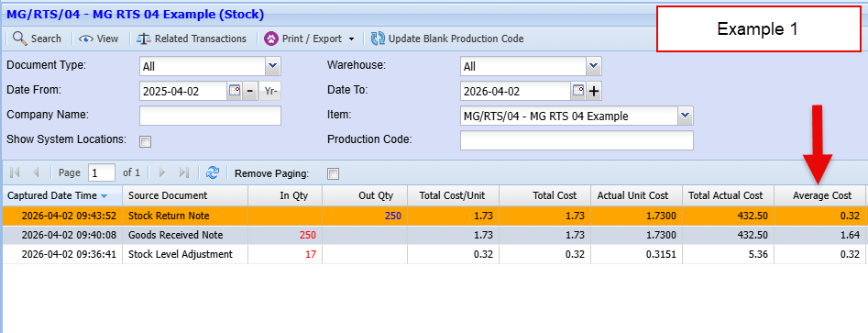Click the Production Code text field

pos(577,140)
